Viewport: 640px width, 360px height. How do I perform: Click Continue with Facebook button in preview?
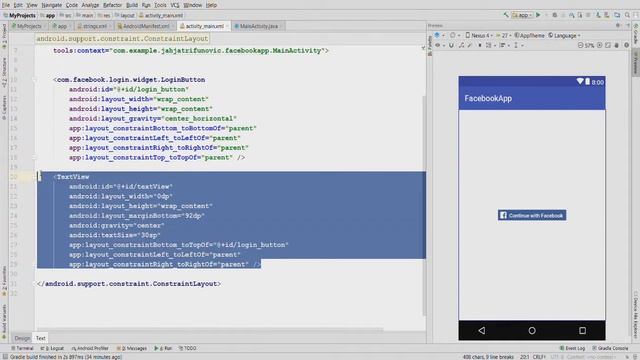tap(532, 215)
